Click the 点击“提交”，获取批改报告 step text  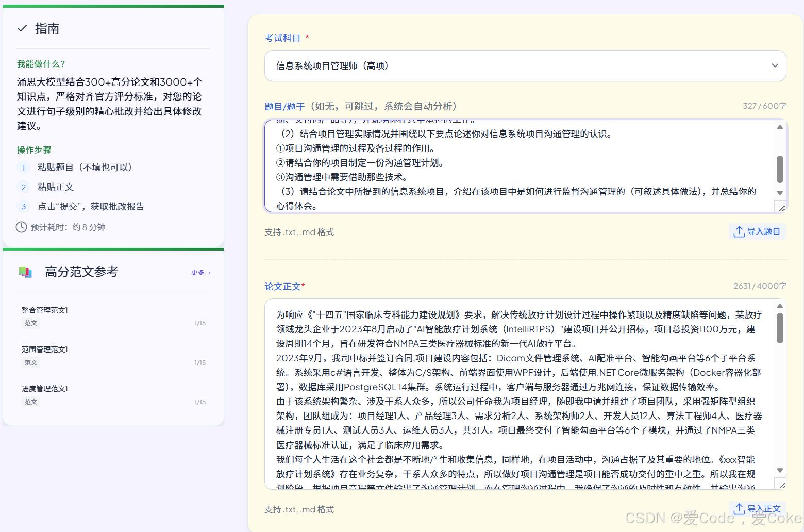[x=91, y=207]
